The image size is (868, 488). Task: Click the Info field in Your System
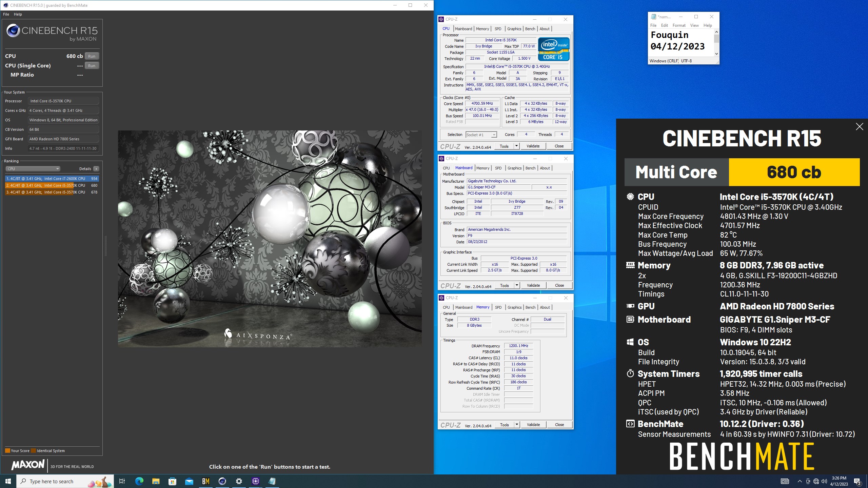63,148
